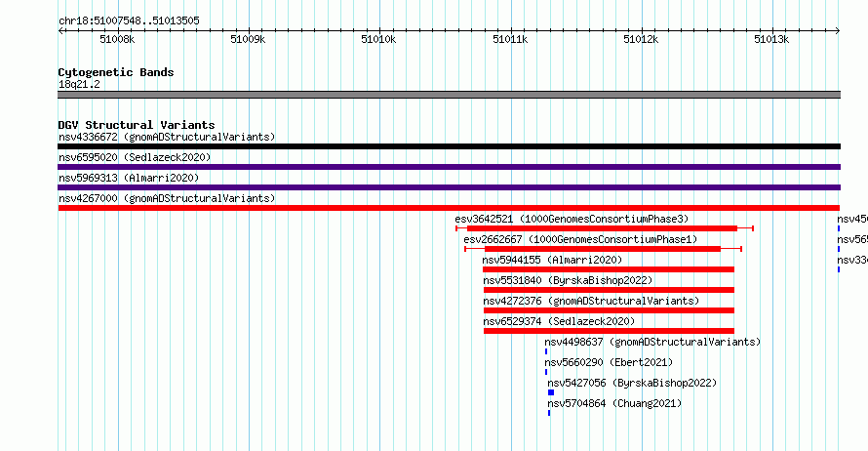Click the Cytogenetic Bands track title
This screenshot has height=451, width=868.
(116, 72)
